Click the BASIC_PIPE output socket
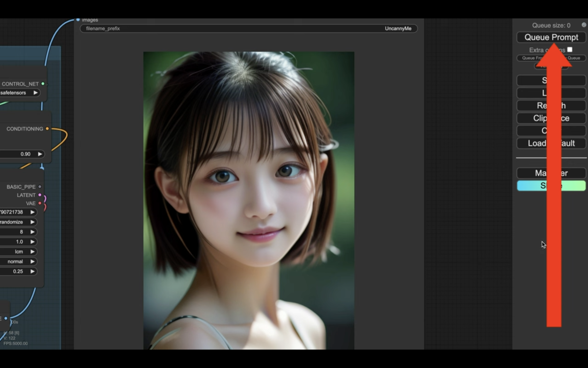 pyautogui.click(x=40, y=187)
